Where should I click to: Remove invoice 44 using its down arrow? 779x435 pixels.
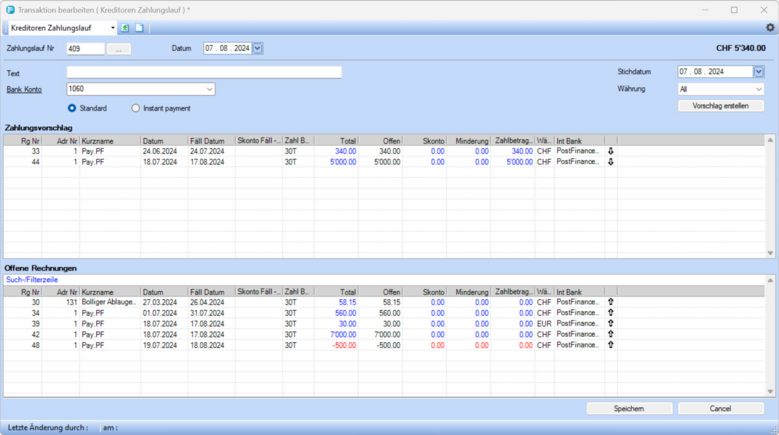click(611, 161)
